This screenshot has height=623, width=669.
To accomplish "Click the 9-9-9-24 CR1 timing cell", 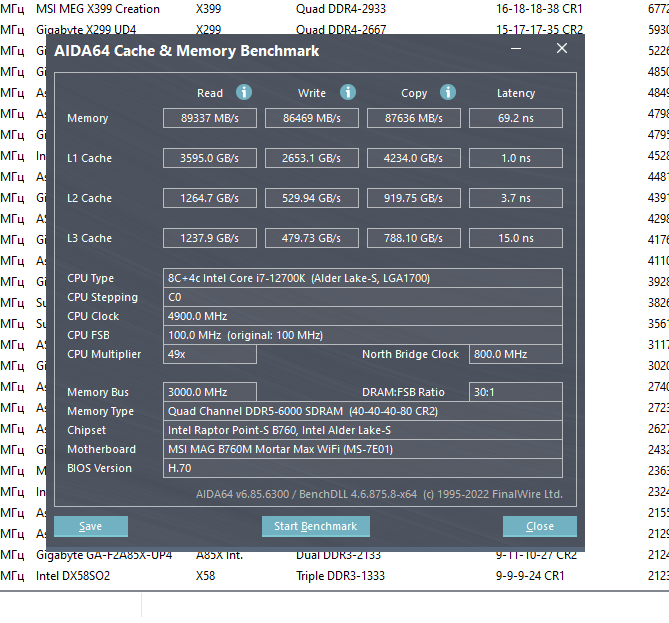I will [530, 576].
